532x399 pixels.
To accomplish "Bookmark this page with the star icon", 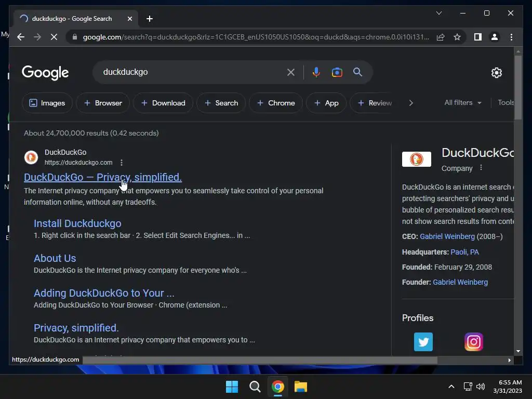I will pos(457,37).
